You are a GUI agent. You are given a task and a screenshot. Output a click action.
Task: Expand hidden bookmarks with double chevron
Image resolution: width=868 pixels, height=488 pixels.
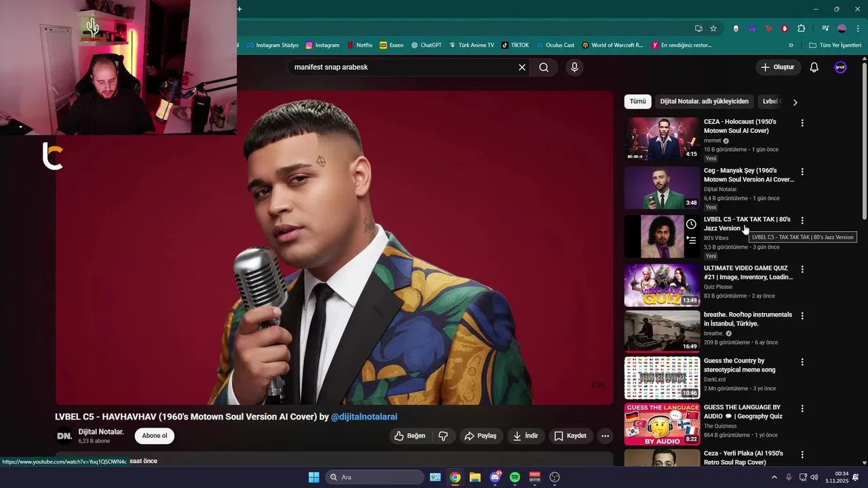[791, 45]
